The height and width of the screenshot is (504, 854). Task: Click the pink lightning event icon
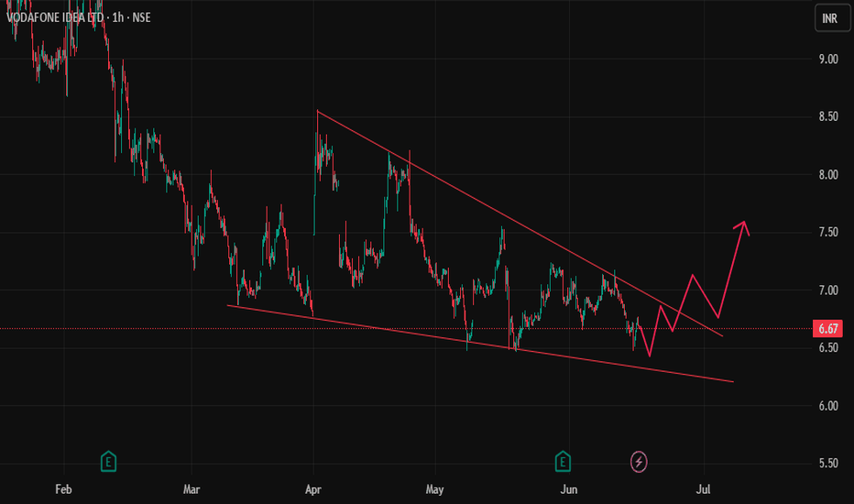[x=639, y=462]
